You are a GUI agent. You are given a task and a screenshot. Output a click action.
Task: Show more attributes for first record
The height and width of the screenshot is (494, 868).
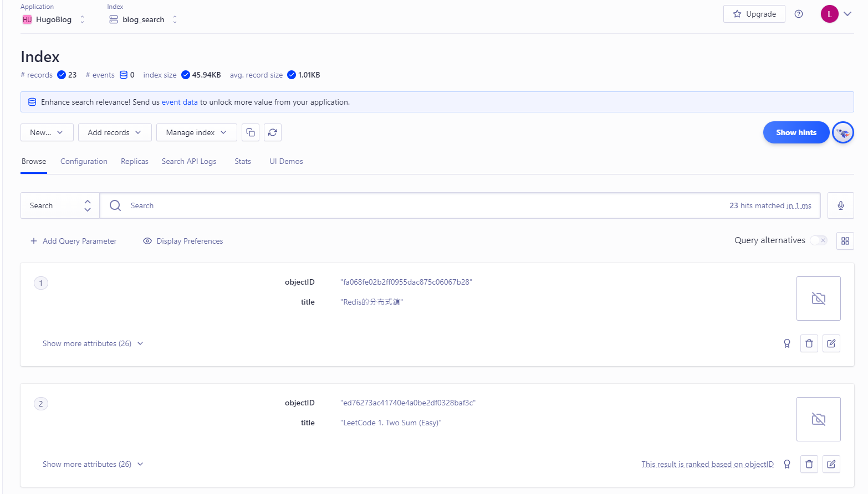[93, 343]
